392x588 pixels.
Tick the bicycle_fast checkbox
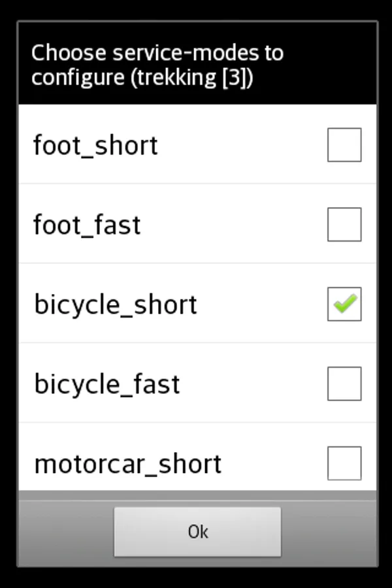(344, 384)
